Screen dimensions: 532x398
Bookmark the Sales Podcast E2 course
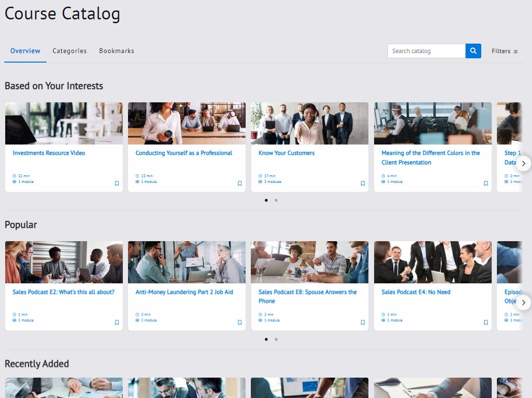pos(117,322)
